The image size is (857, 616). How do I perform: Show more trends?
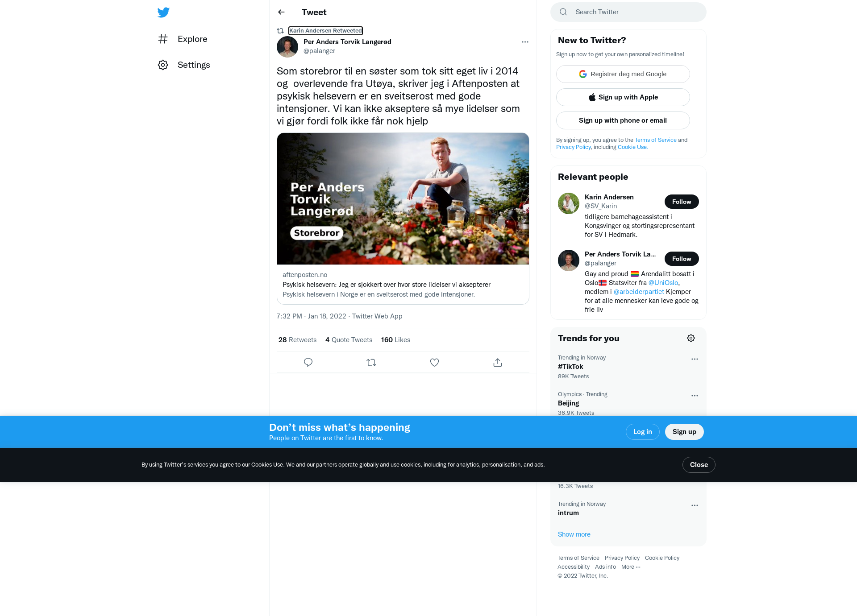tap(574, 534)
